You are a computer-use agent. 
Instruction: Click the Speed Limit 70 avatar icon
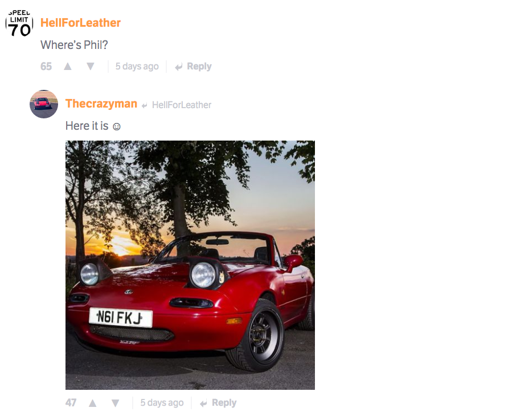click(19, 23)
